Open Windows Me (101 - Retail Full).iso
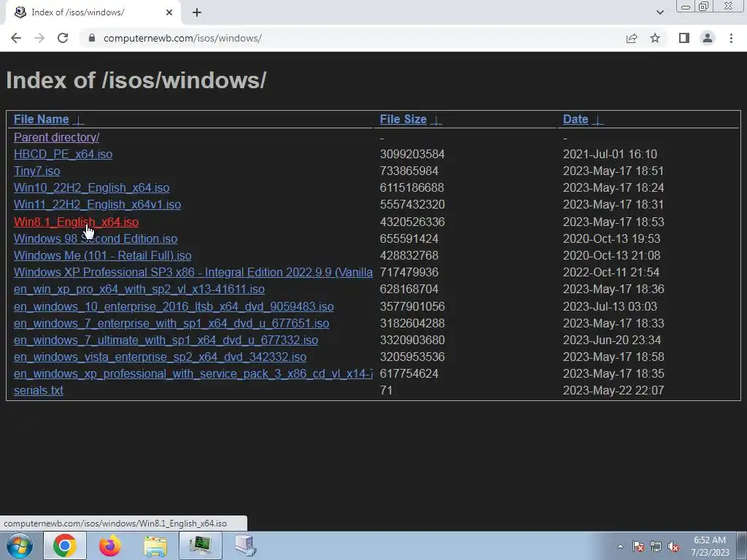Screen dimensions: 747x560 coord(102,255)
